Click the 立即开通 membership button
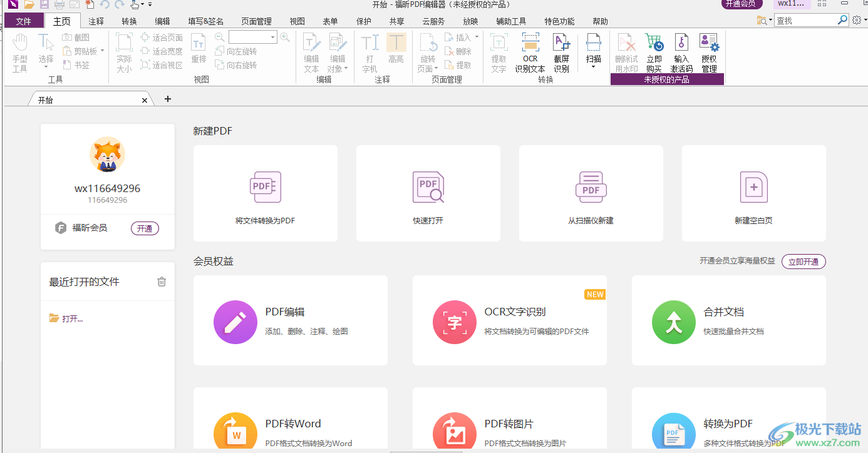The image size is (868, 453). click(803, 262)
